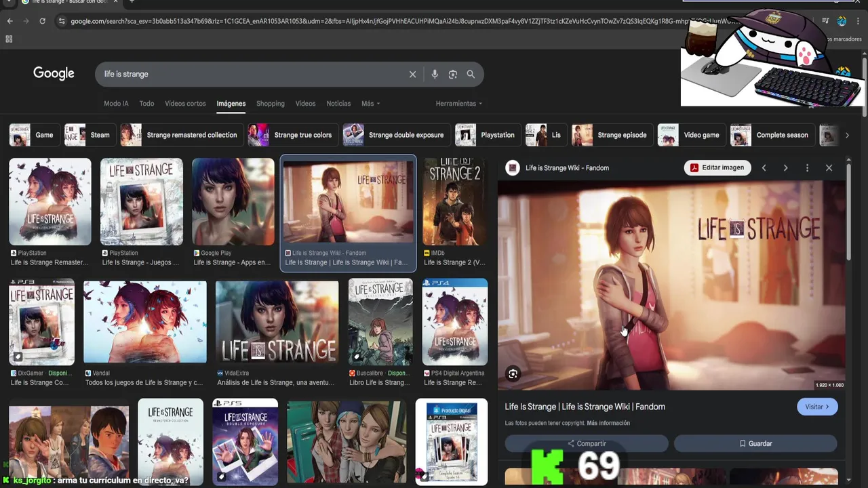Open the Buscalibre book thumbnail
Screen dimensions: 868x488
pyautogui.click(x=380, y=322)
